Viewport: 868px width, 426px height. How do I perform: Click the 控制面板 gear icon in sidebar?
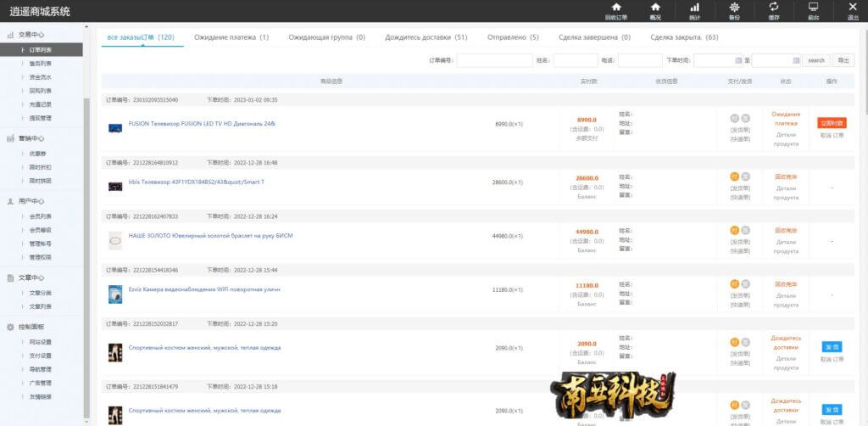(x=10, y=327)
